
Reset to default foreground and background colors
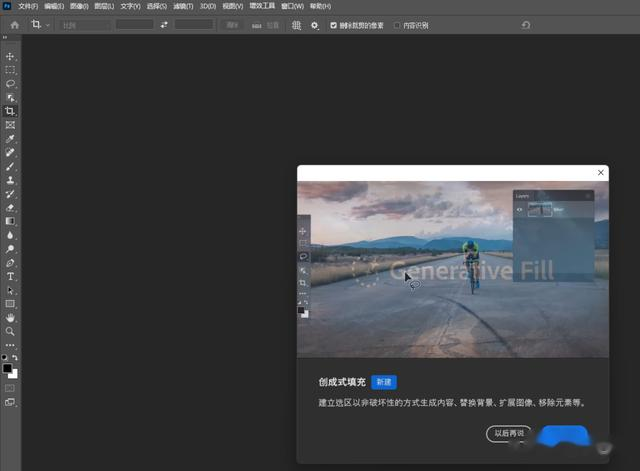tap(4, 357)
